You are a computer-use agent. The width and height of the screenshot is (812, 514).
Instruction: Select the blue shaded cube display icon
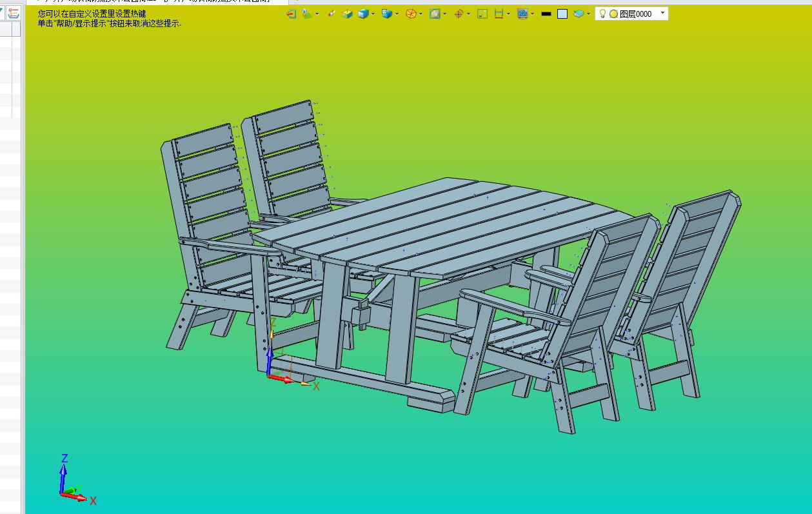[x=363, y=14]
